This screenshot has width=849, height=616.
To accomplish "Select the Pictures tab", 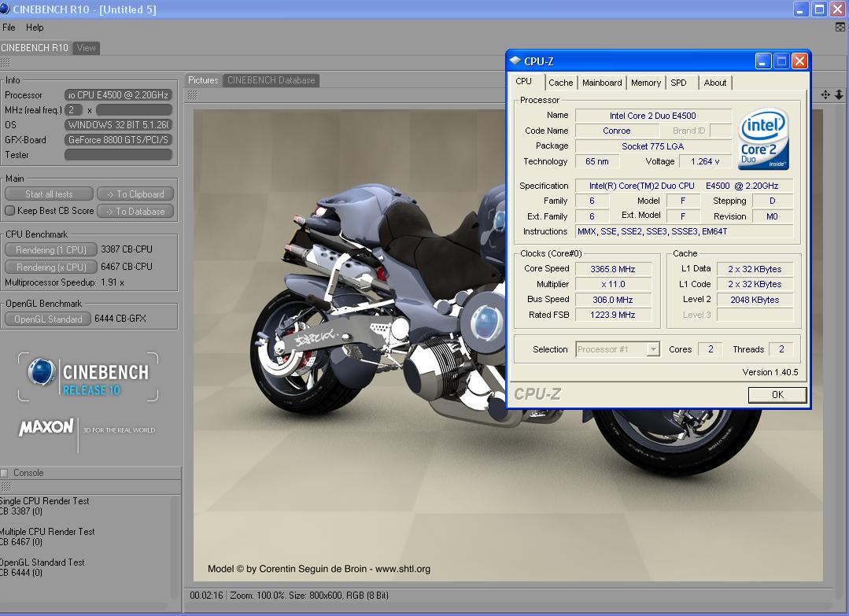I will pos(203,80).
